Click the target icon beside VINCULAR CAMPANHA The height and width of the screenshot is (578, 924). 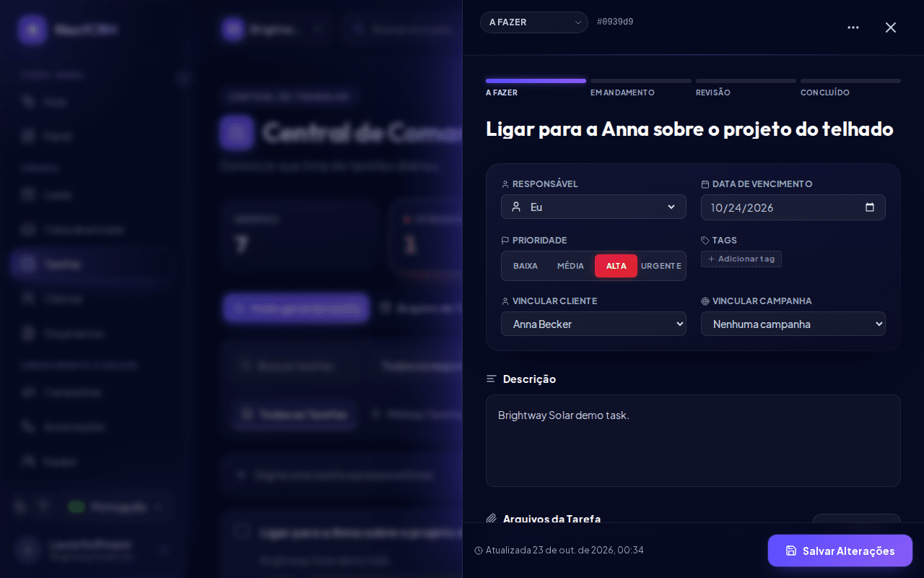(705, 301)
